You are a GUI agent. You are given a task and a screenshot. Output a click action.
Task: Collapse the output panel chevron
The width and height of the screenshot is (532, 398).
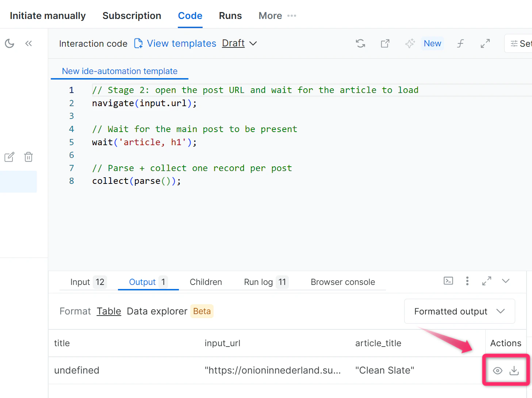click(x=506, y=281)
